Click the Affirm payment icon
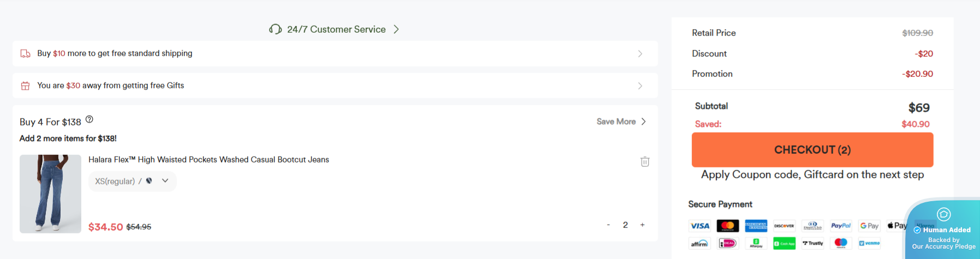 pyautogui.click(x=700, y=243)
